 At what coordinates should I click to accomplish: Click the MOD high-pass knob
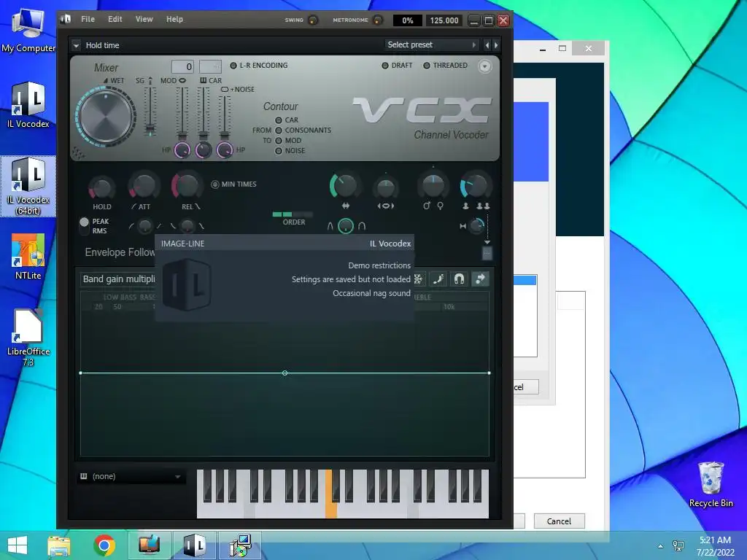pyautogui.click(x=182, y=150)
